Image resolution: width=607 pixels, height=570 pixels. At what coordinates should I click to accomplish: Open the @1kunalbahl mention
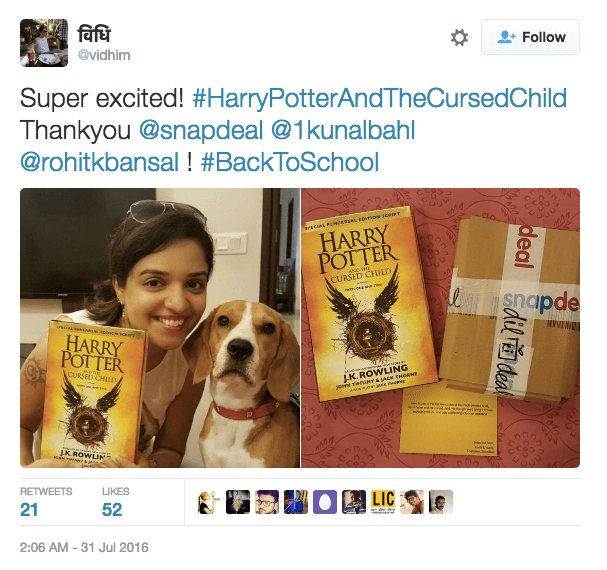[343, 129]
